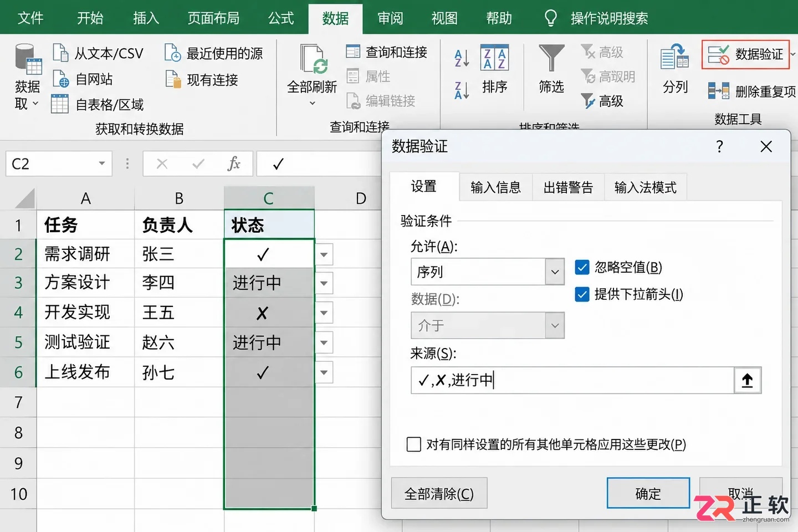Import data From Web (自网站)
Image resolution: width=798 pixels, height=532 pixels.
click(x=82, y=79)
